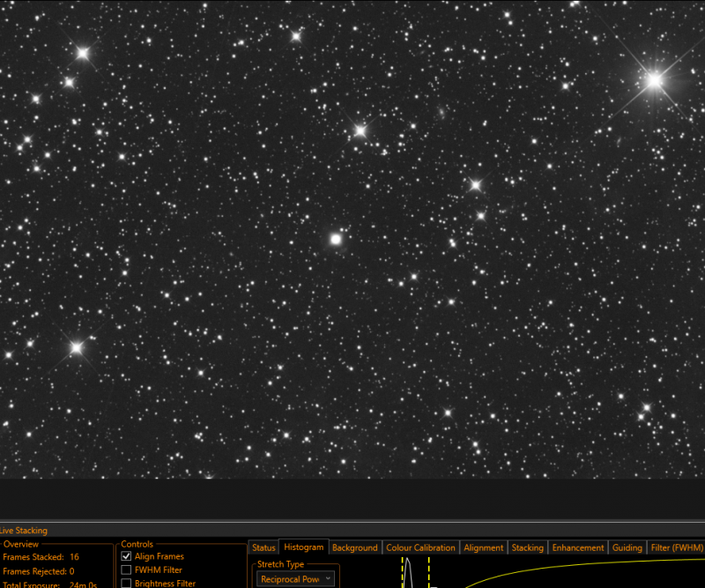Viewport: 705px width, 588px height.
Task: Click the white histogram peak curve
Action: click(x=408, y=572)
